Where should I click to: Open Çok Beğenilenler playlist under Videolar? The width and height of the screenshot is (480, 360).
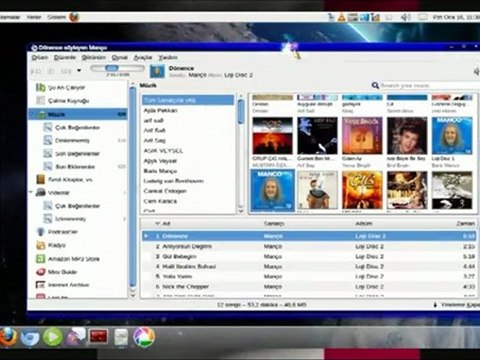point(77,206)
